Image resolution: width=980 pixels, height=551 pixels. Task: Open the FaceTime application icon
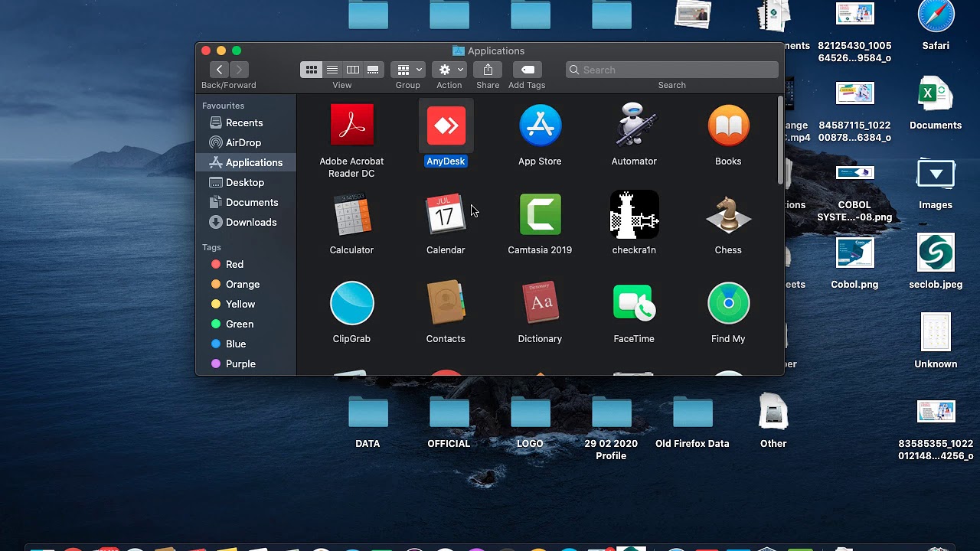[x=634, y=302]
